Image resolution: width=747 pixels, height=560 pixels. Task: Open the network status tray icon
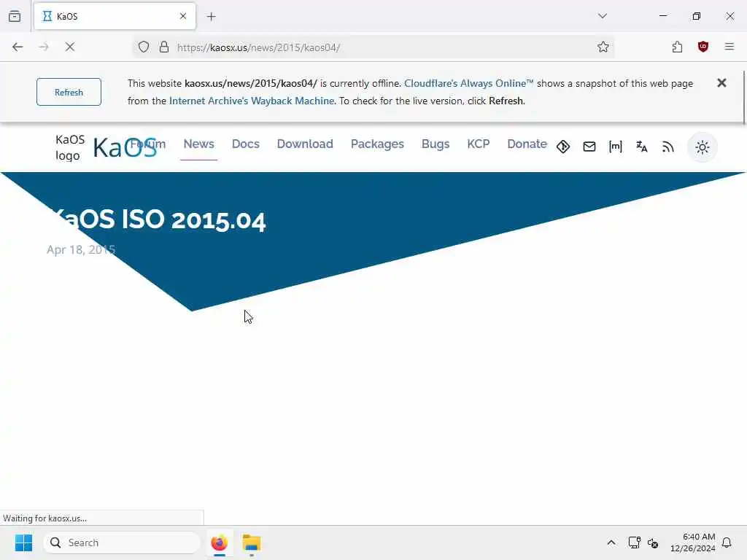(x=634, y=542)
